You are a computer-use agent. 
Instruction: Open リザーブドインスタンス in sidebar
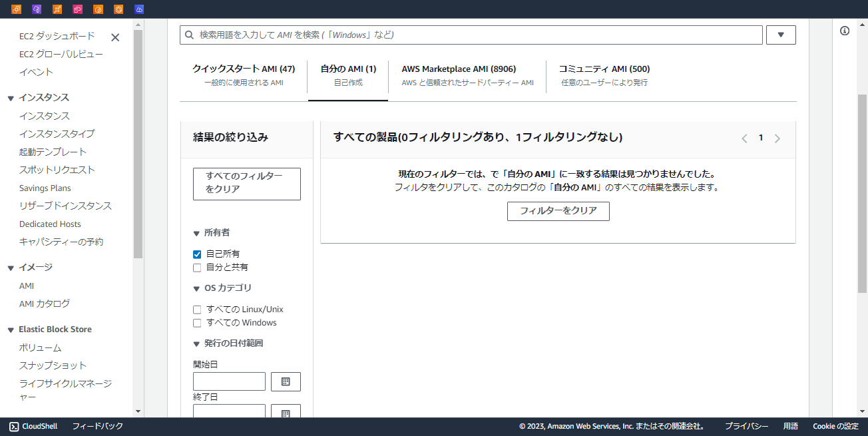66,206
